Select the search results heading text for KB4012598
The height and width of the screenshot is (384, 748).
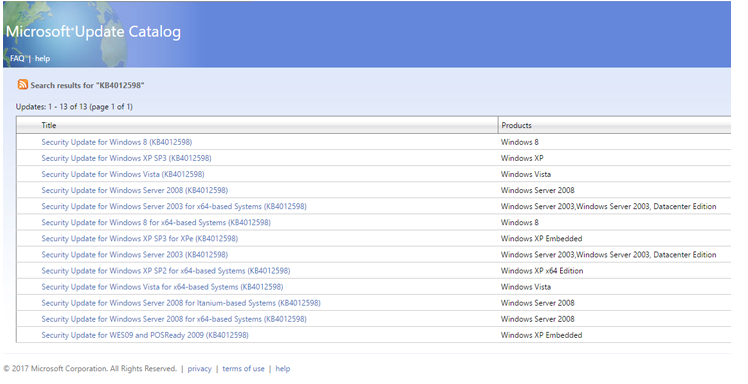click(87, 85)
